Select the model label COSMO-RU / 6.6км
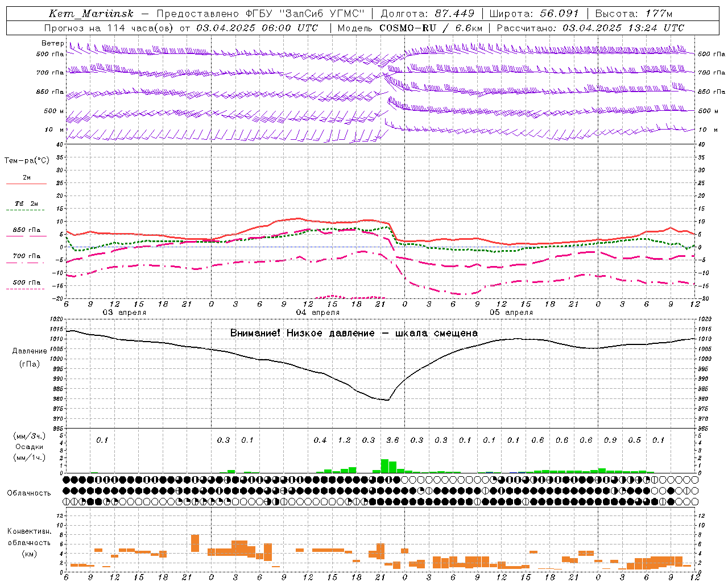 point(431,28)
